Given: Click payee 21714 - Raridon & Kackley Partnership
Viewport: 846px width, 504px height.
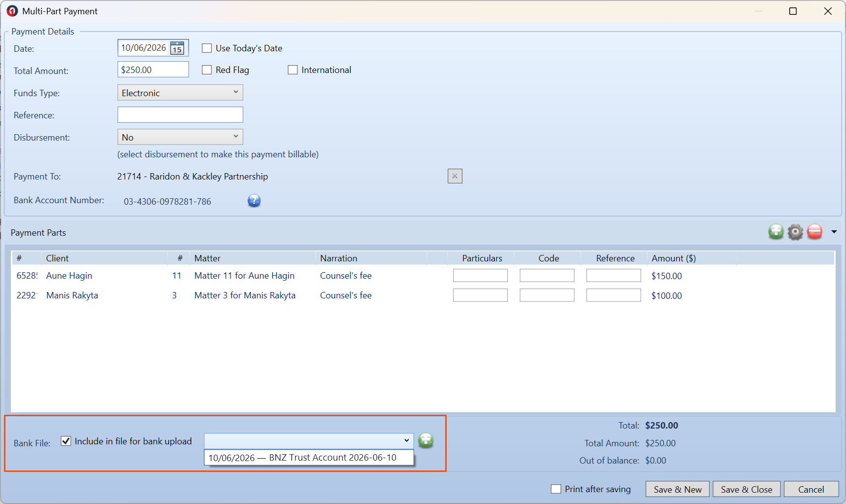Looking at the screenshot, I should point(192,176).
